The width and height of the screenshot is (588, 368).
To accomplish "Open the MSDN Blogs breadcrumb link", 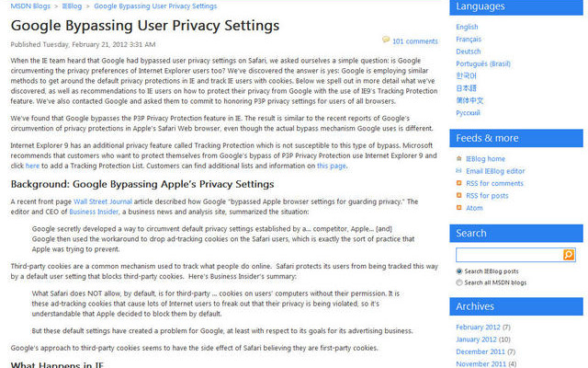I will [x=30, y=6].
